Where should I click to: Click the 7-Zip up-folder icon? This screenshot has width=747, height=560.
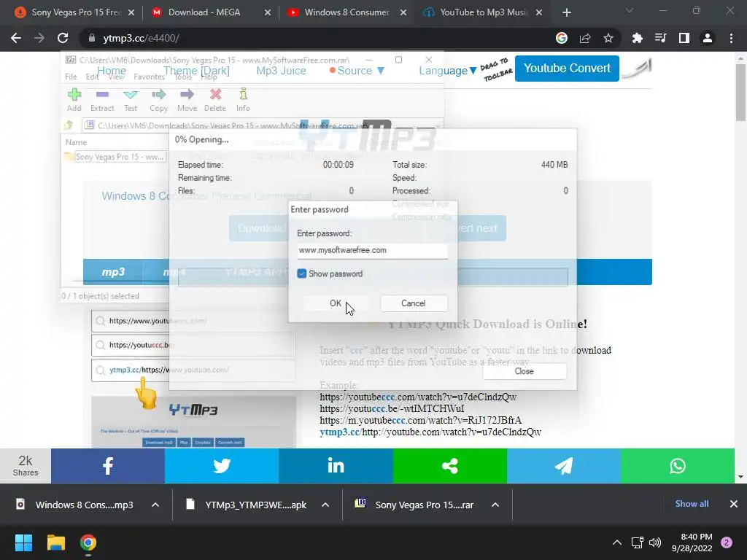click(69, 125)
